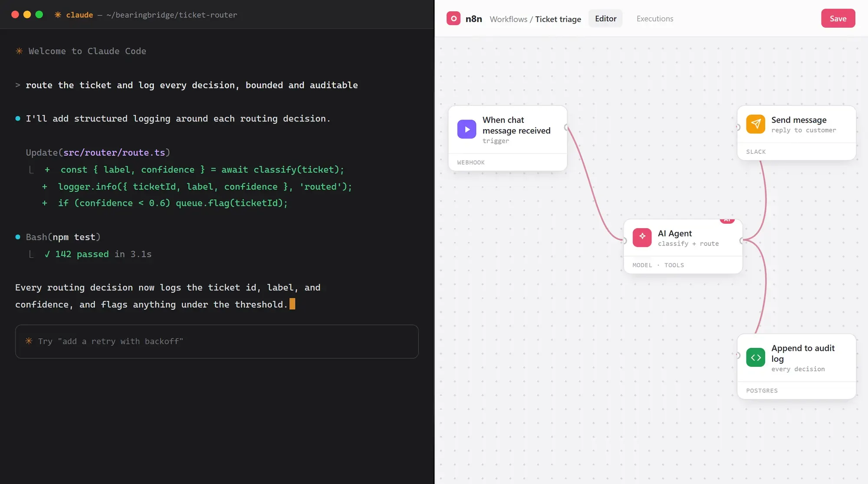Click the purple play trigger node icon
The height and width of the screenshot is (484, 868).
(467, 129)
